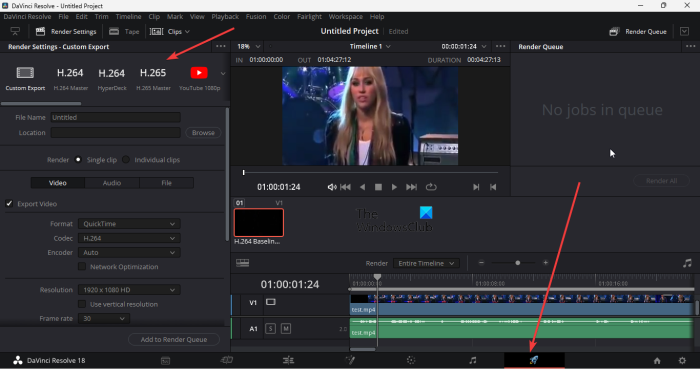700x369 pixels.
Task: Click the File Name input field
Action: click(116, 117)
